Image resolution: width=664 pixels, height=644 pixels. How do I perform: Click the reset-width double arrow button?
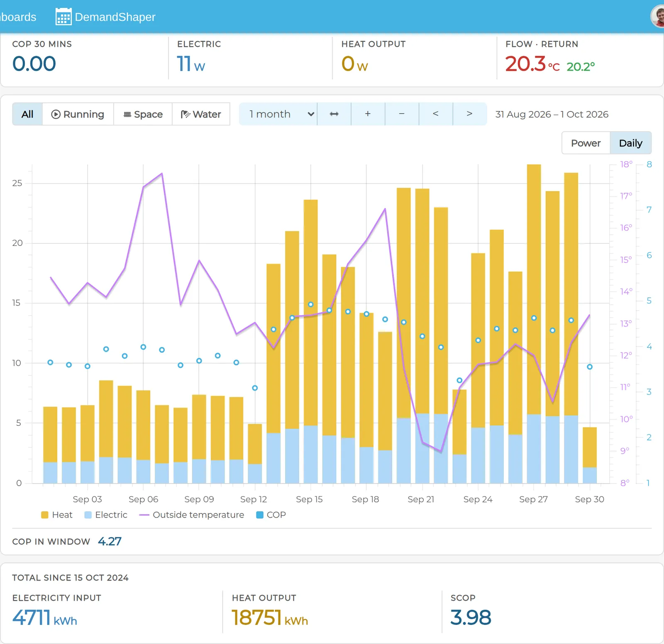(x=334, y=114)
